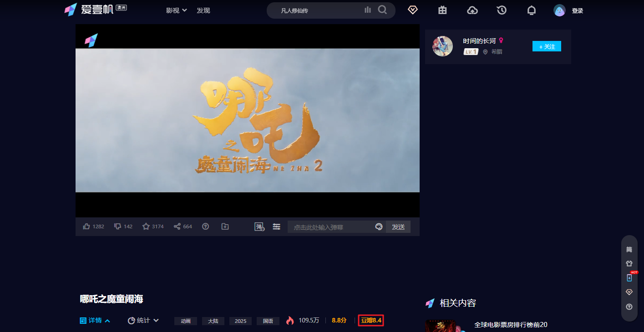Click the share icon below the video
644x332 pixels.
tap(177, 226)
